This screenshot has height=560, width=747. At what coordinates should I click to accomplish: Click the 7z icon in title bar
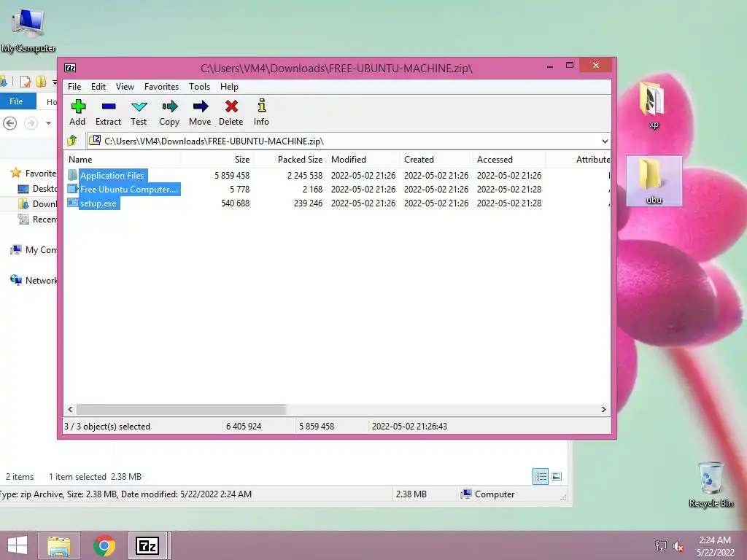[x=70, y=68]
